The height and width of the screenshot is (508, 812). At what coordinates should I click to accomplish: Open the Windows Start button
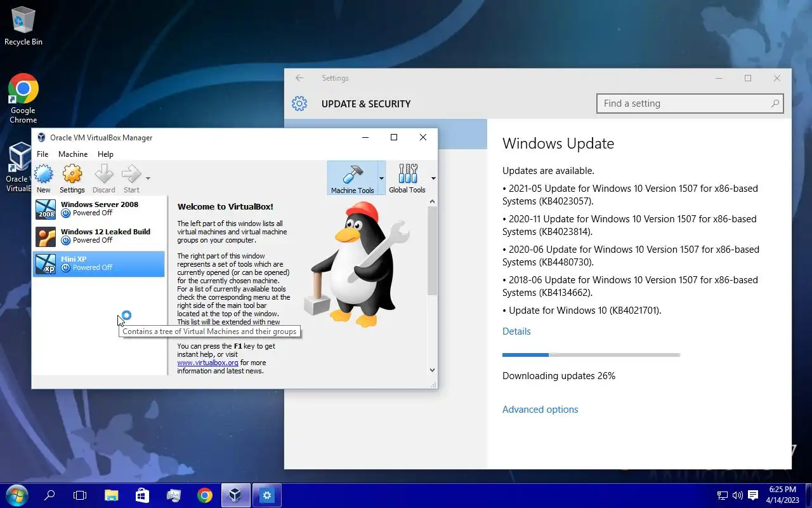tap(17, 495)
